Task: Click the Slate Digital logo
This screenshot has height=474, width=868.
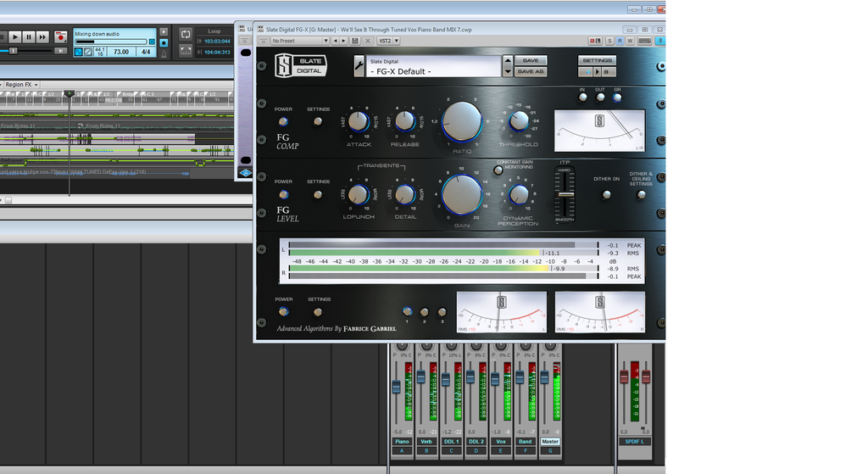Action: pos(298,66)
